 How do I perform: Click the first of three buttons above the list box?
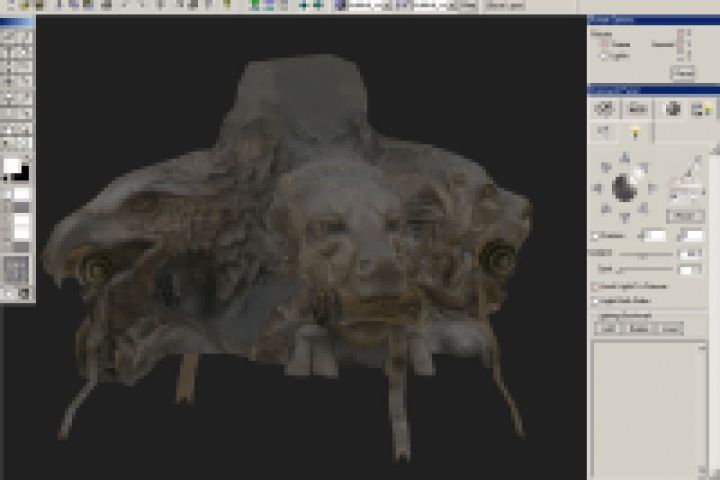tap(608, 328)
